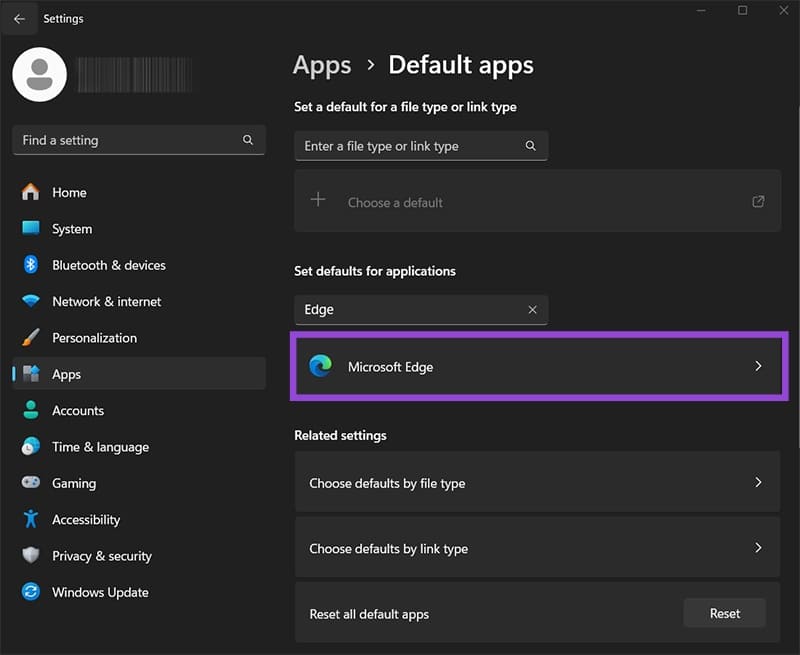800x655 pixels.
Task: Click Choose a default row
Action: point(538,201)
